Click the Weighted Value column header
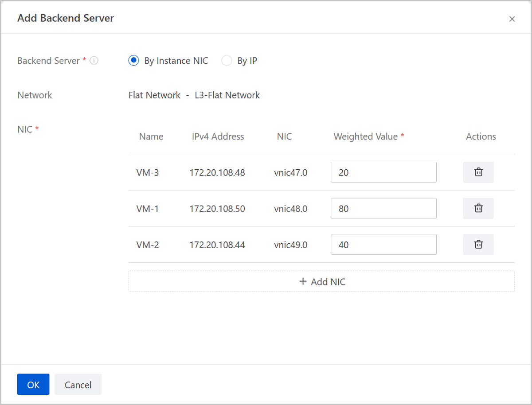Viewport: 532px width, 405px height. pyautogui.click(x=366, y=136)
